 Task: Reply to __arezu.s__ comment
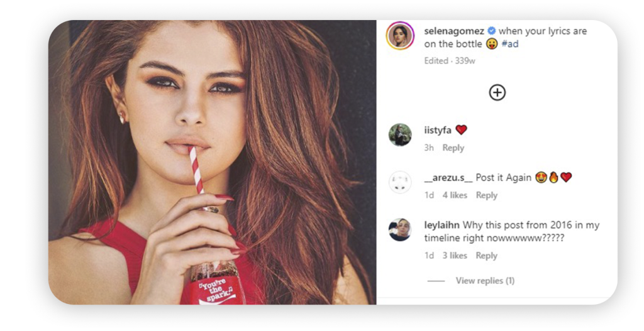[x=486, y=195]
